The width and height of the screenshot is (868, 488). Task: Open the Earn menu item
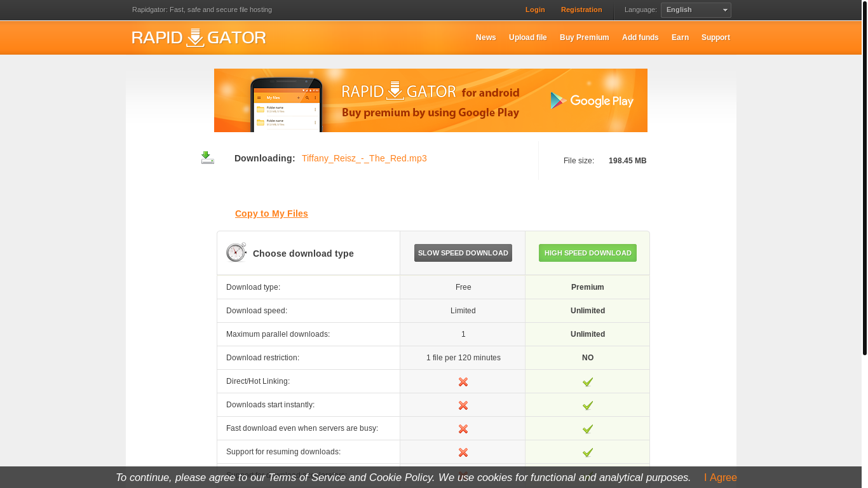click(680, 37)
